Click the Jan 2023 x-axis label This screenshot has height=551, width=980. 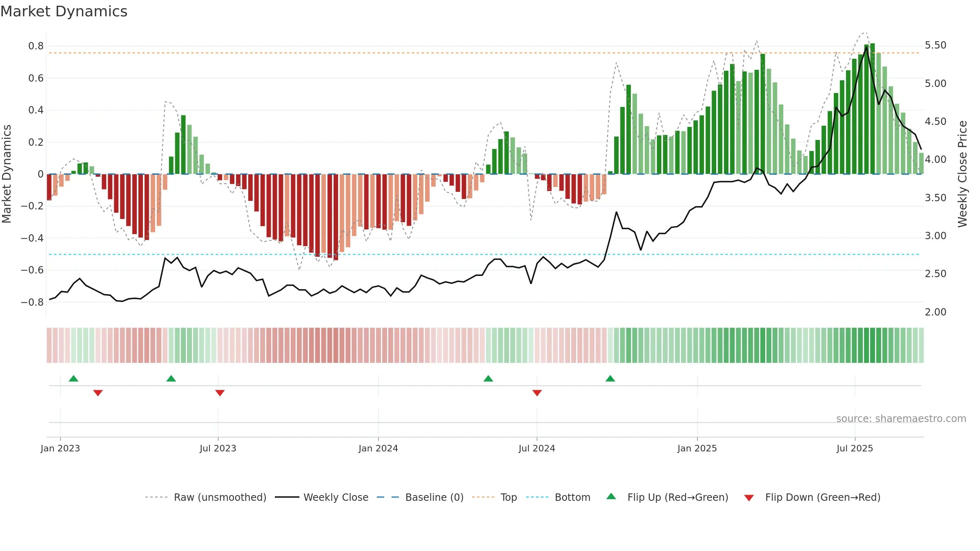(60, 448)
